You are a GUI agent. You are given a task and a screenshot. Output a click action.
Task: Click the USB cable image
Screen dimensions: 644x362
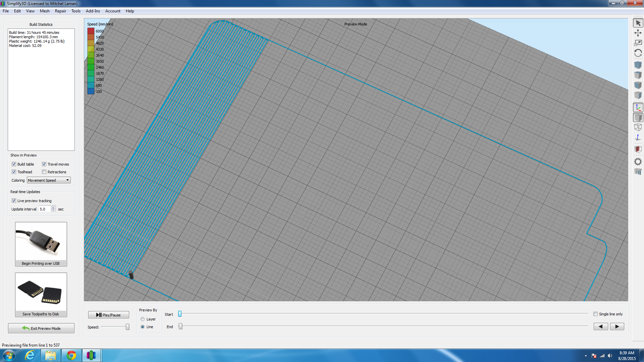(41, 242)
